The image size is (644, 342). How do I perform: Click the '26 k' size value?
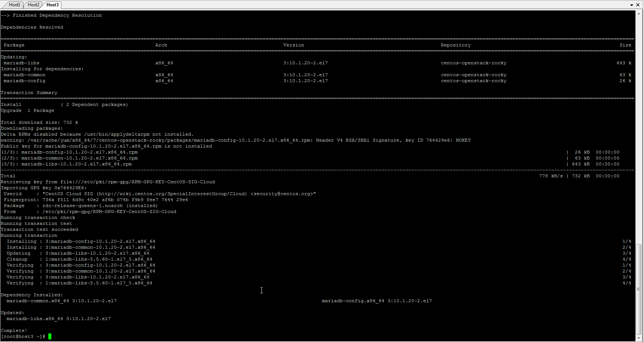click(x=625, y=81)
